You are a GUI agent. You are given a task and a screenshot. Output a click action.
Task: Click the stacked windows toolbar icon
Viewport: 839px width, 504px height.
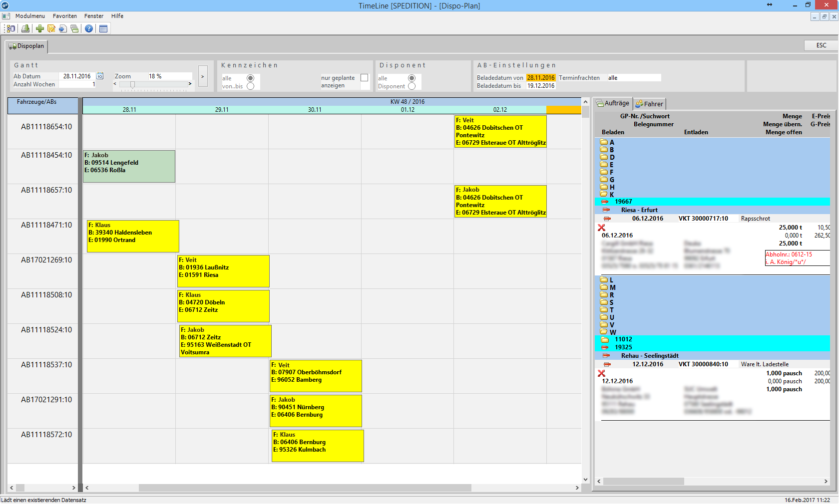click(x=74, y=28)
